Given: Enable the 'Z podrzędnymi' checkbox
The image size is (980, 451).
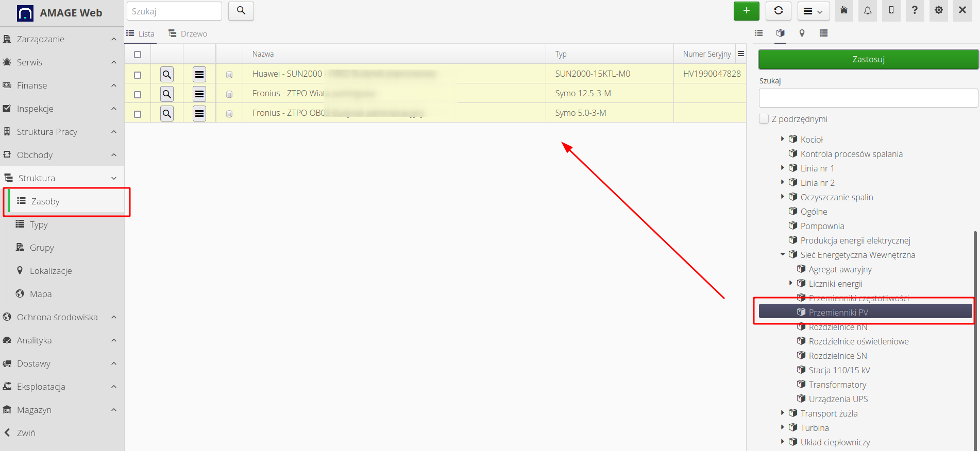Looking at the screenshot, I should (764, 119).
